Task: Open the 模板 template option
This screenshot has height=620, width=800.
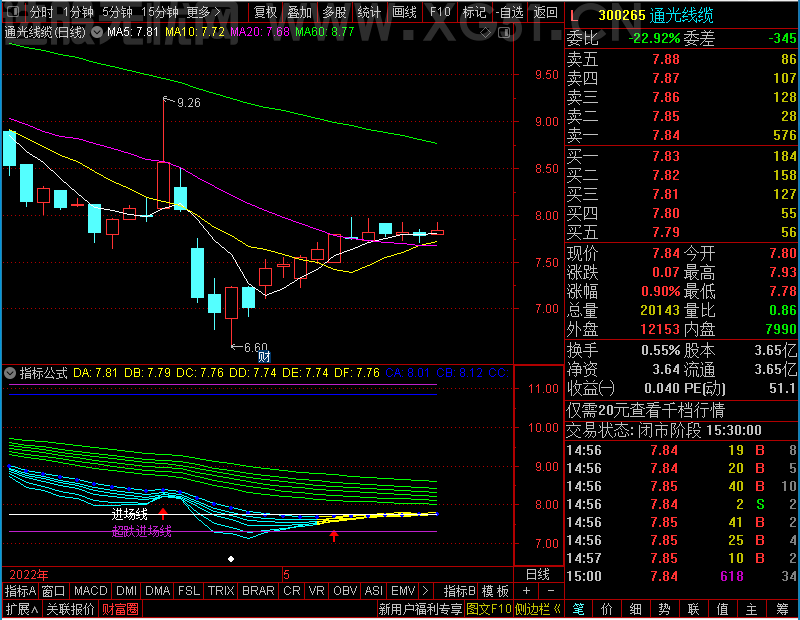Action: click(x=495, y=591)
